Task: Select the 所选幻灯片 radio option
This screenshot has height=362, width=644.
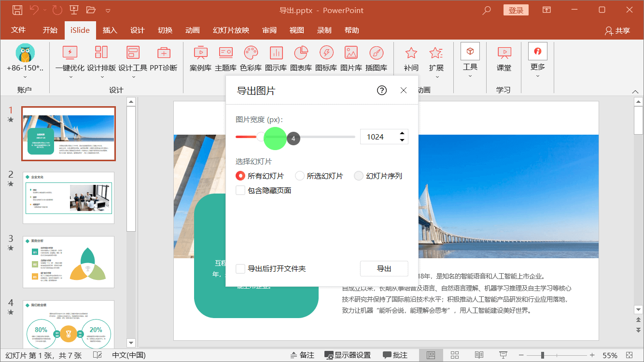Action: pyautogui.click(x=299, y=175)
